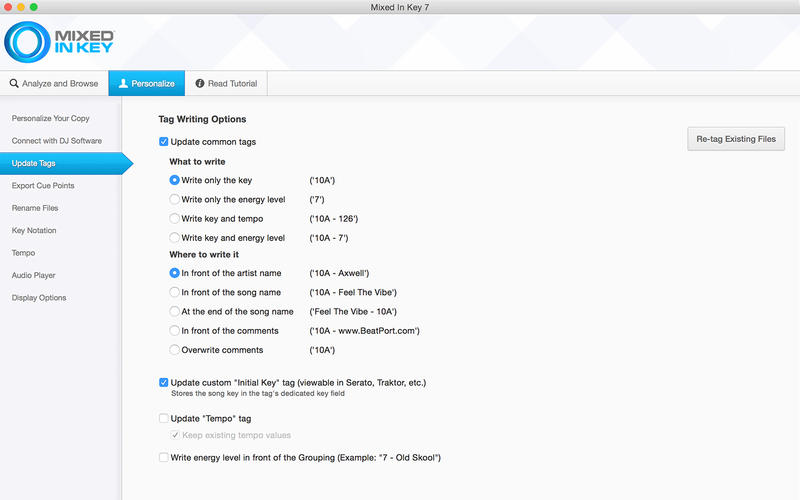
Task: Click the Where to write it label
Action: [x=204, y=255]
